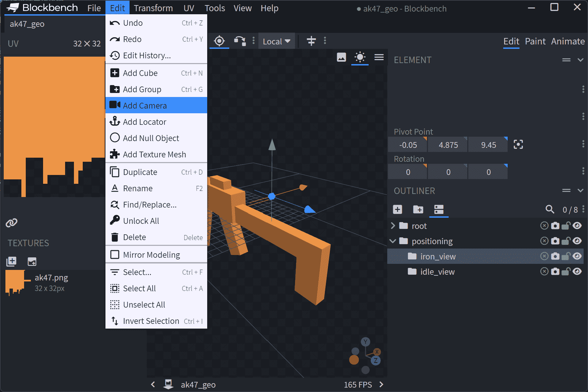The height and width of the screenshot is (392, 588).
Task: Edit the Pivot Point Y value 4.875
Action: 448,145
